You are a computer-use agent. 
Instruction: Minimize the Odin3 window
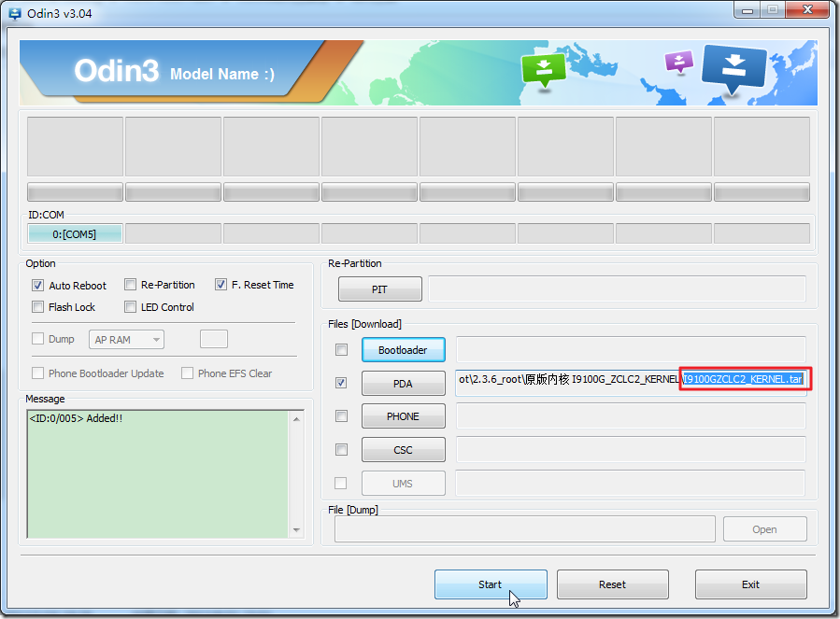[x=747, y=10]
